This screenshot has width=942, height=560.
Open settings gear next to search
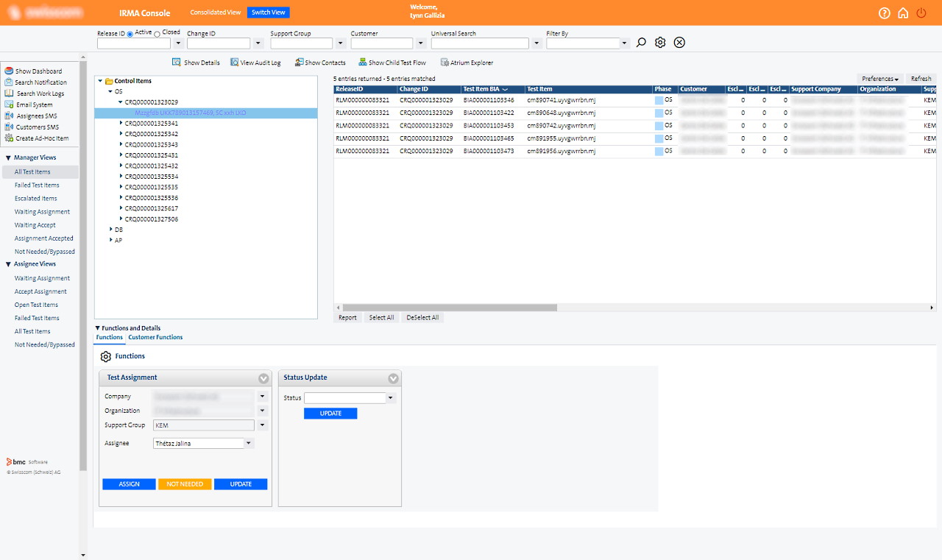660,43
